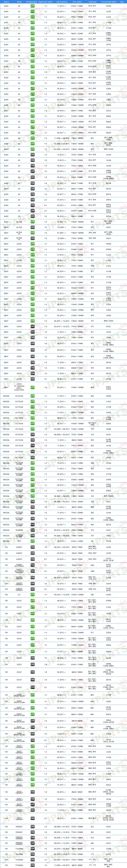The image size is (127, 868).
Task: Click the petrol icon for VW GOLF body 517
Action: [33, 632]
